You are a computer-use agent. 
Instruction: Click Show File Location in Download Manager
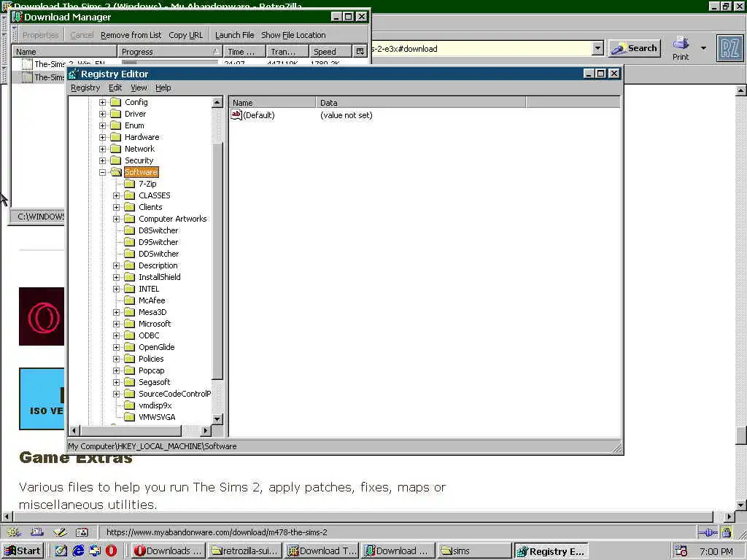point(293,35)
